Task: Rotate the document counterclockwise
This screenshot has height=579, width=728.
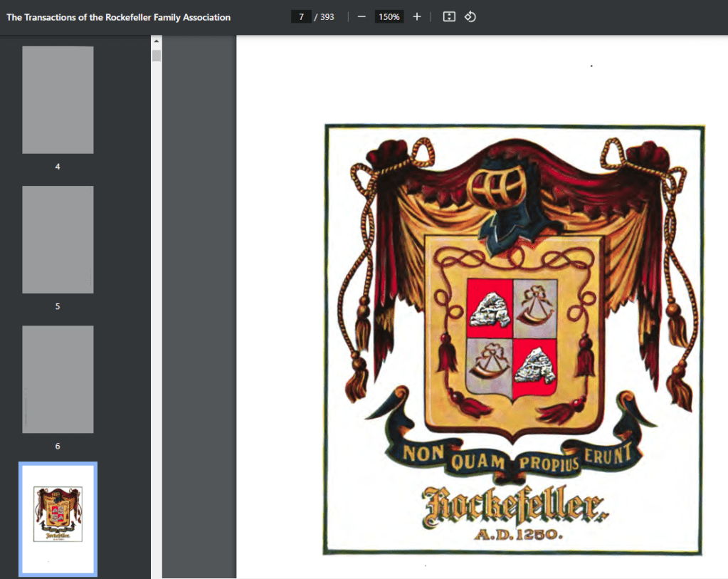Action: (x=470, y=17)
